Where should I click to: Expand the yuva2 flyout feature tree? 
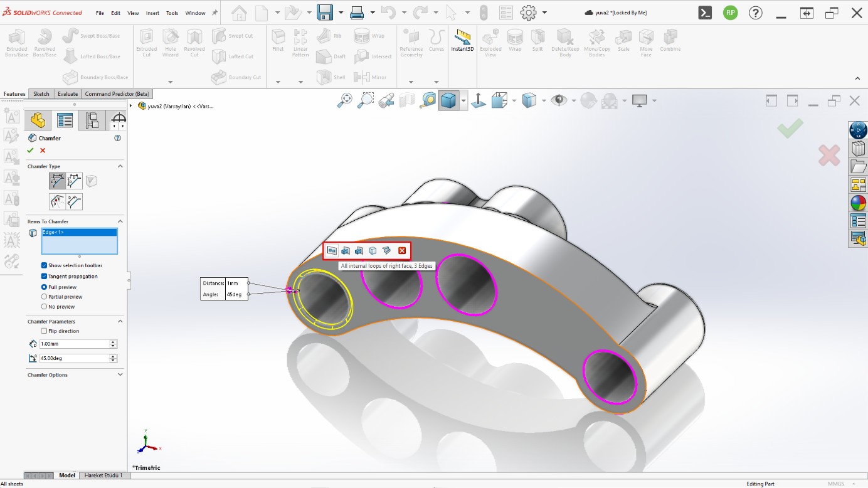click(x=131, y=105)
